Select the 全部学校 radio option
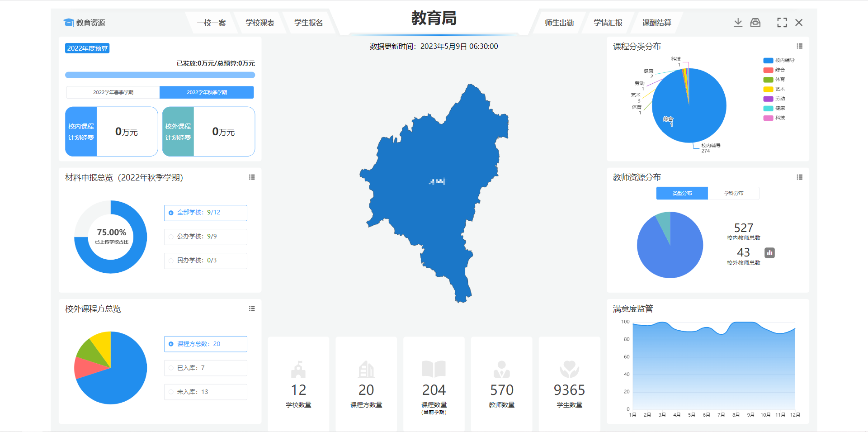This screenshot has height=432, width=868. point(171,213)
